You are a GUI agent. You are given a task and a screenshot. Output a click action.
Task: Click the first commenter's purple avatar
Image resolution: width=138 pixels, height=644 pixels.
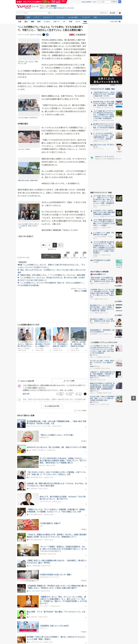[19, 386]
